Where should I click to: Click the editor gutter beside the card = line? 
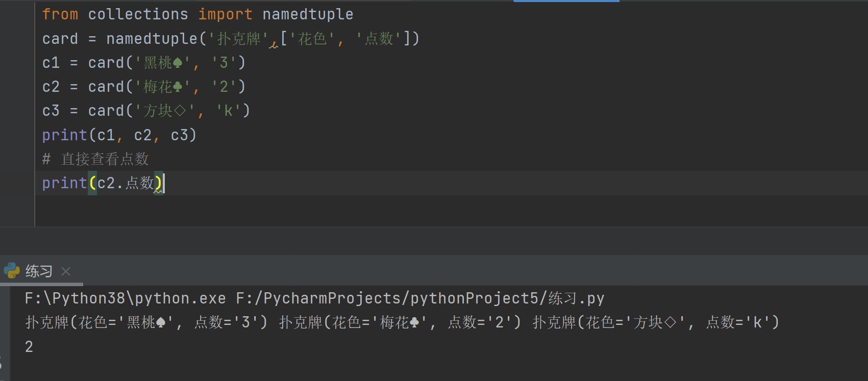17,39
